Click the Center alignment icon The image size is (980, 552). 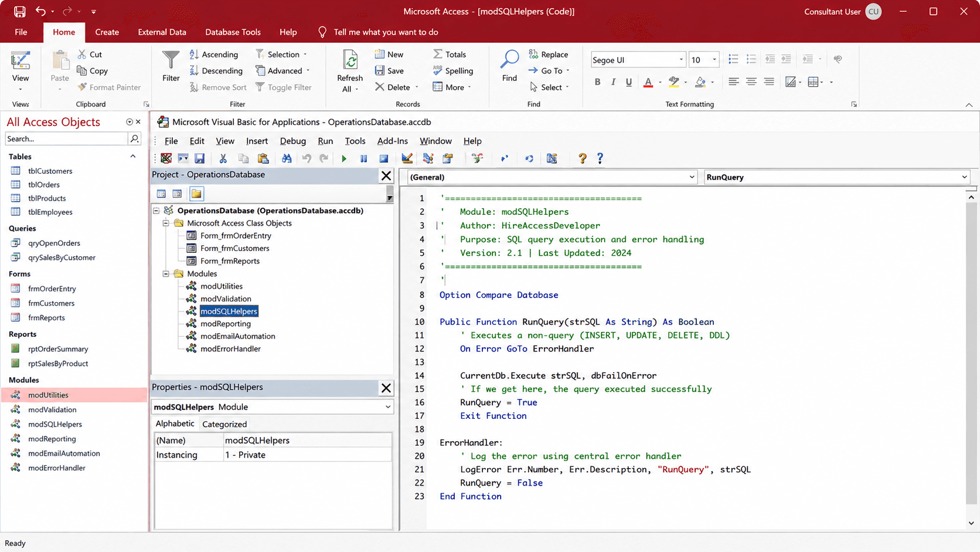coord(751,82)
